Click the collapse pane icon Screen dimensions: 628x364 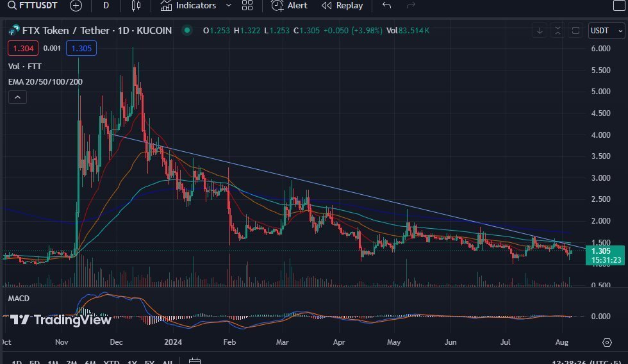(x=558, y=31)
